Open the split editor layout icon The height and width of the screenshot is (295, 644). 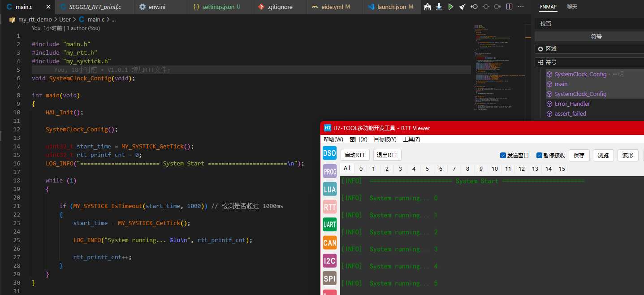click(x=509, y=7)
